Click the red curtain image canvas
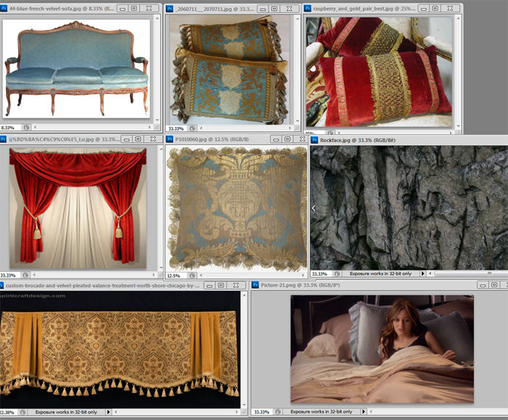This screenshot has width=508, height=420. (x=78, y=208)
